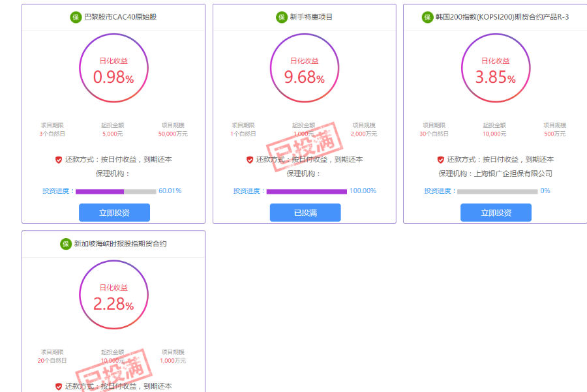This screenshot has height=392, width=587.
Task: Click the 2.28% daily yield circle
Action: (113, 295)
